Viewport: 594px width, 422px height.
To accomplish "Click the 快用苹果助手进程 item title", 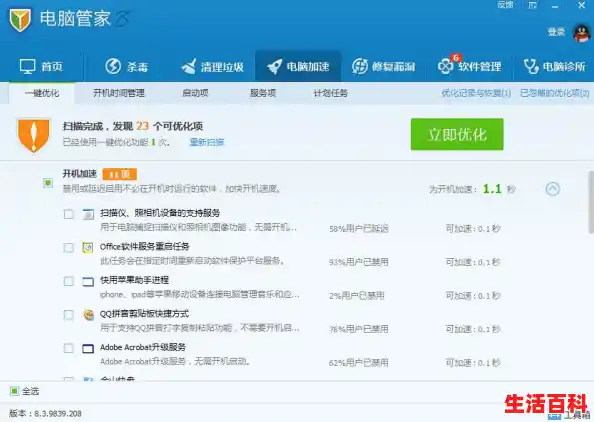I will click(134, 280).
